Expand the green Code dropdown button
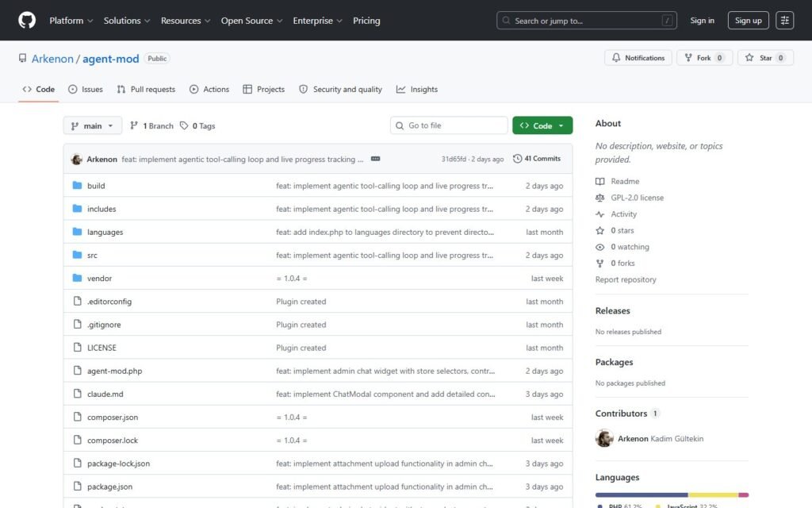 pyautogui.click(x=542, y=125)
